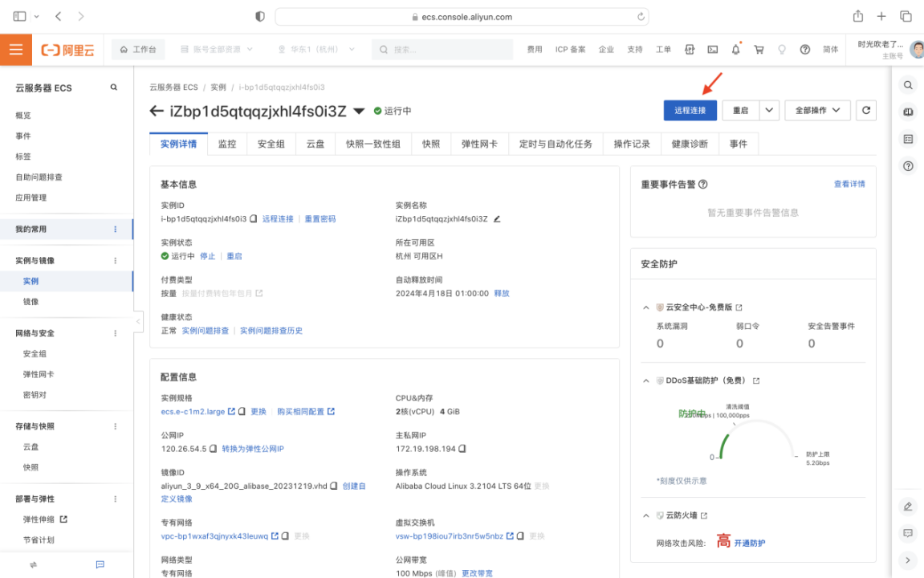924x578 pixels.
Task: Copy the public IP 120.26.54.5
Action: tap(213, 449)
